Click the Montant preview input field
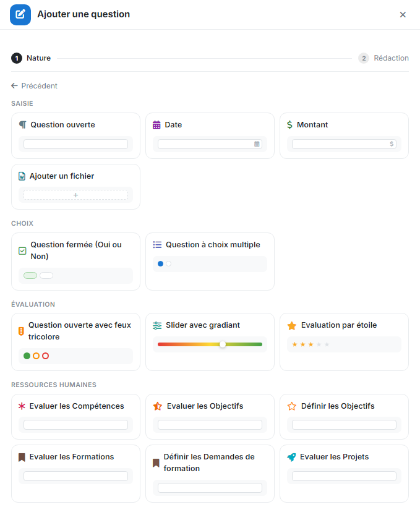The image size is (420, 507). pos(345,144)
